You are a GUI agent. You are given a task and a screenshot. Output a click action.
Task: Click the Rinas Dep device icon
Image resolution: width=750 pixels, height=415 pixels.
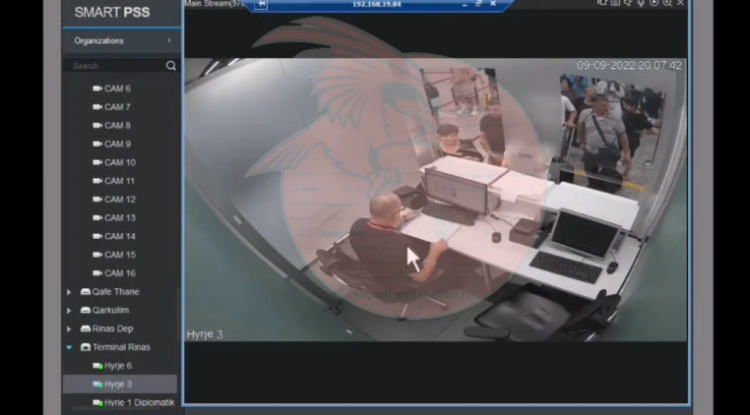point(85,329)
